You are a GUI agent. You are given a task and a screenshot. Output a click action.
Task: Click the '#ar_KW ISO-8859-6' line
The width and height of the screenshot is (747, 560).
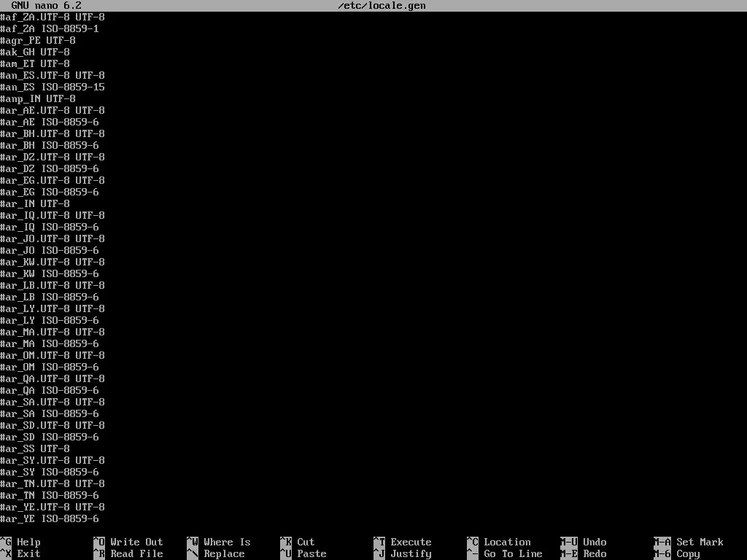point(50,274)
